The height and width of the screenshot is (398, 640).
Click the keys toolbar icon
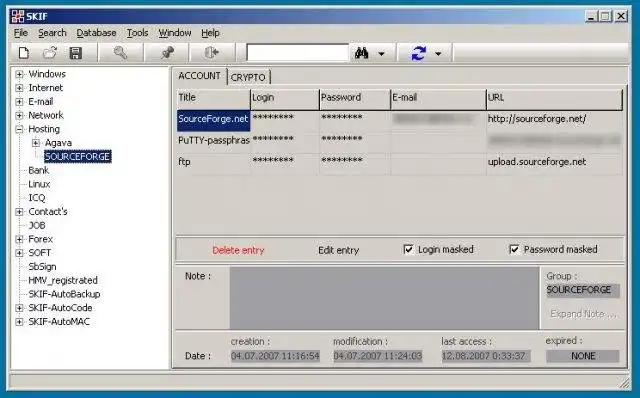(x=120, y=53)
